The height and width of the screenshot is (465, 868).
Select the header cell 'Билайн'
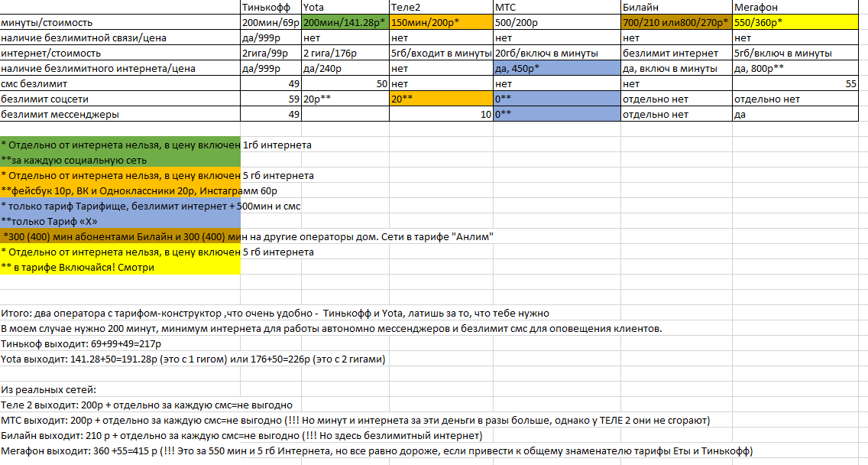[x=676, y=7]
